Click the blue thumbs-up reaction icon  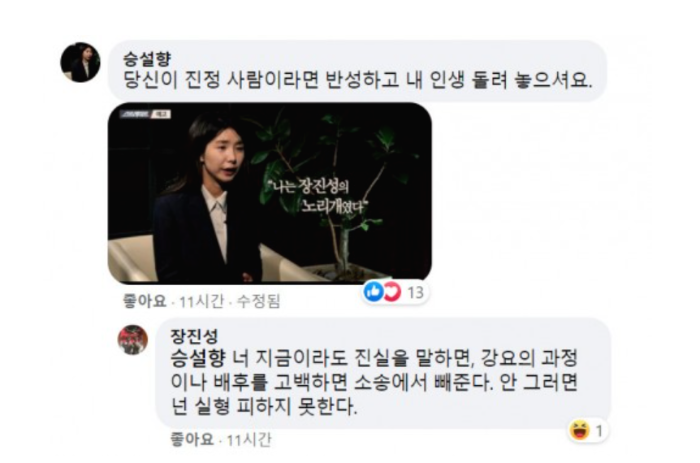point(374,292)
